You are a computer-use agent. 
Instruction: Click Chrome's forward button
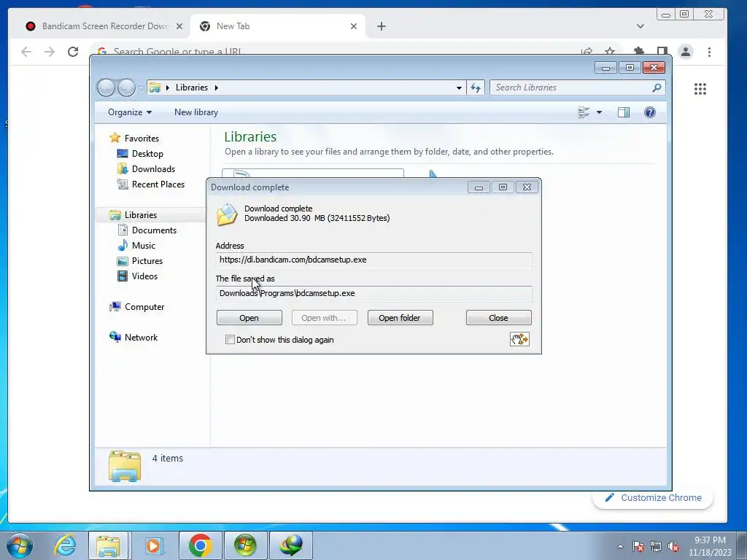coord(50,52)
